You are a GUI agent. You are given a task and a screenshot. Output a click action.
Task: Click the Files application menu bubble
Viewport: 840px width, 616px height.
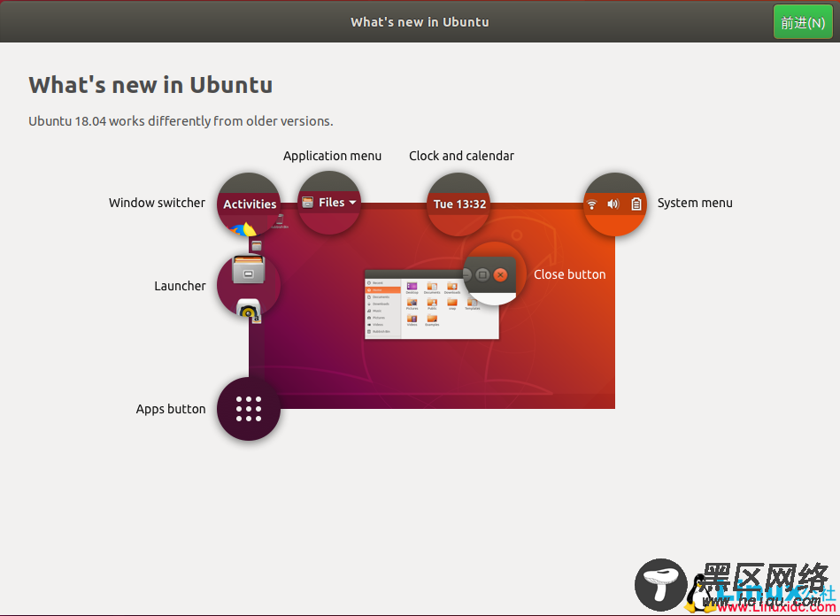pos(329,203)
